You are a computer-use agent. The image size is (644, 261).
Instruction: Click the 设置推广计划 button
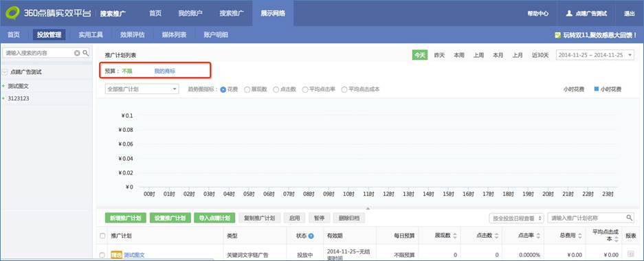coord(170,218)
